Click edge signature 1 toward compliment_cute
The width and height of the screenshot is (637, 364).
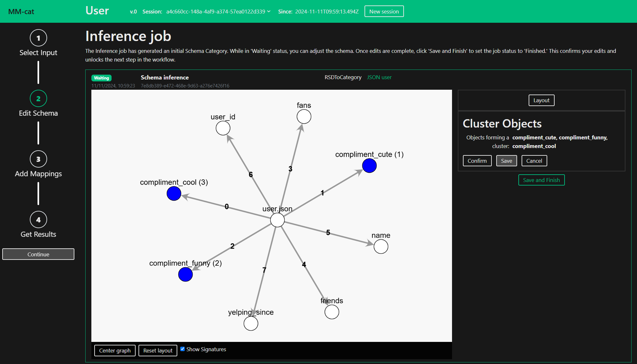[323, 193]
